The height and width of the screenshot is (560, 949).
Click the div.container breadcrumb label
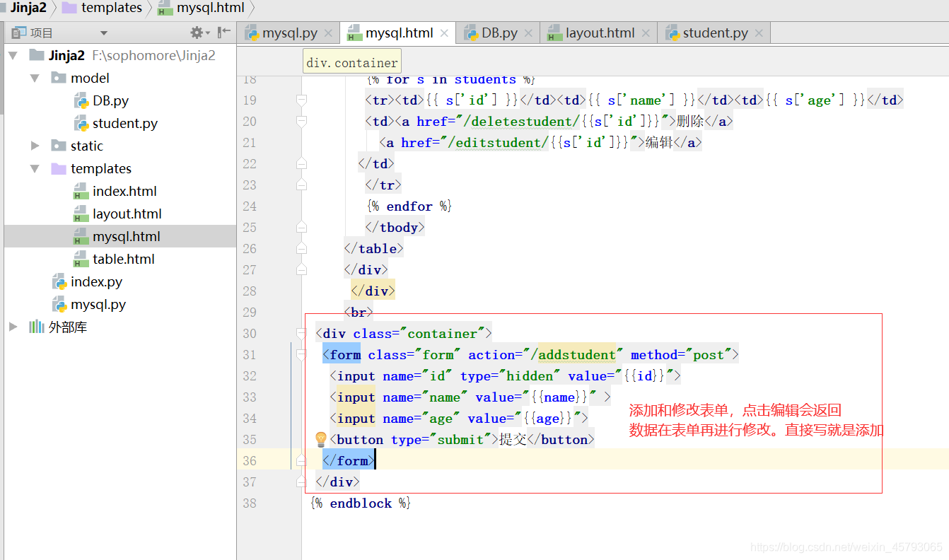(351, 62)
